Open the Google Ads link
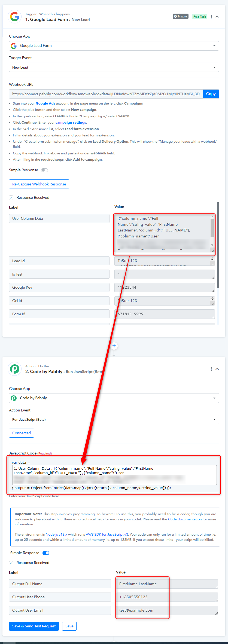The height and width of the screenshot is (644, 228). click(x=45, y=103)
